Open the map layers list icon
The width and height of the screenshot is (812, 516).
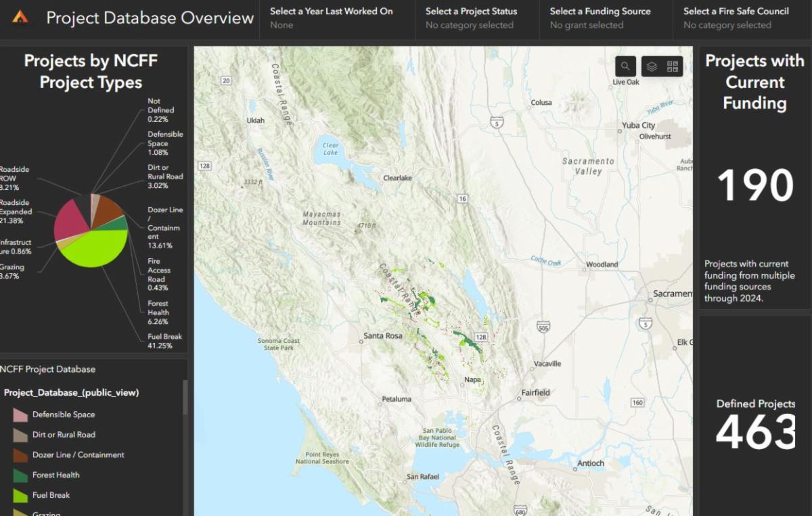652,66
